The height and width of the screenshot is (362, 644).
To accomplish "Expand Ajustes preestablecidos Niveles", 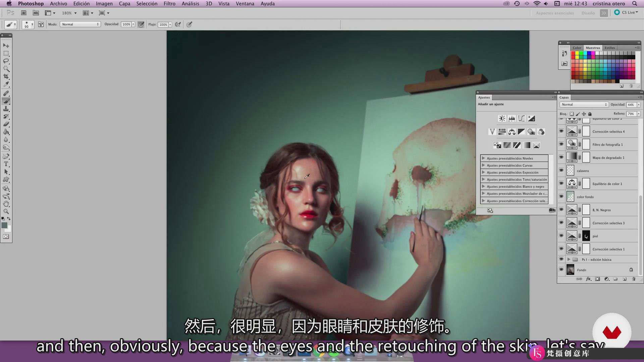I will (483, 158).
